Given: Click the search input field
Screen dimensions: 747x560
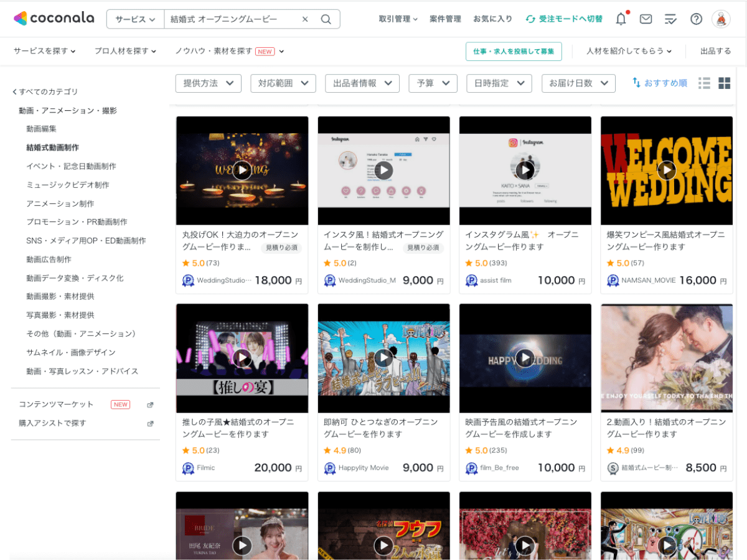Looking at the screenshot, I should (230, 19).
